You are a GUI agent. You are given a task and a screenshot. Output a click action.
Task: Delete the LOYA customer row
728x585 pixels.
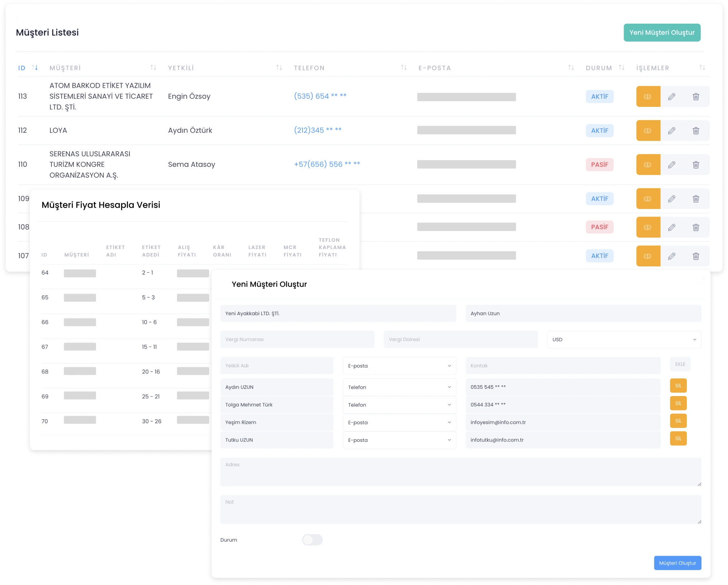click(x=696, y=131)
